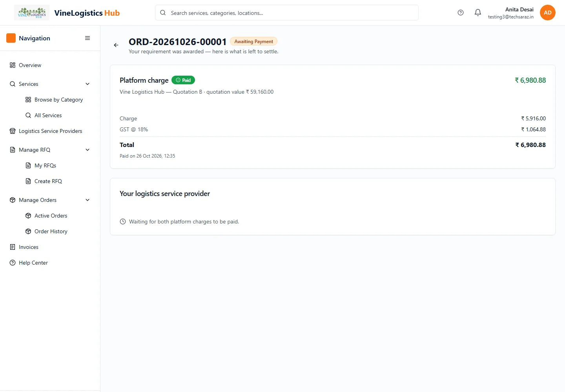Collapse sidebar with hamburger icon
The image size is (565, 392).
[87, 38]
